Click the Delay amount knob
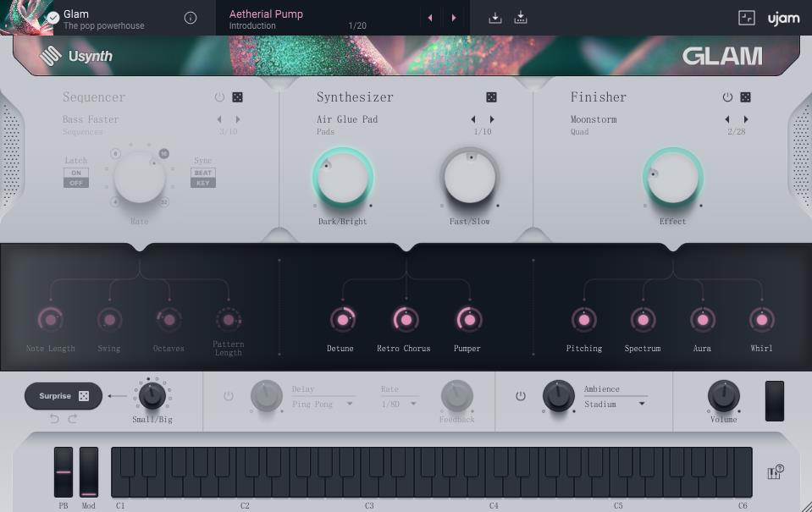812x512 pixels. pyautogui.click(x=266, y=396)
